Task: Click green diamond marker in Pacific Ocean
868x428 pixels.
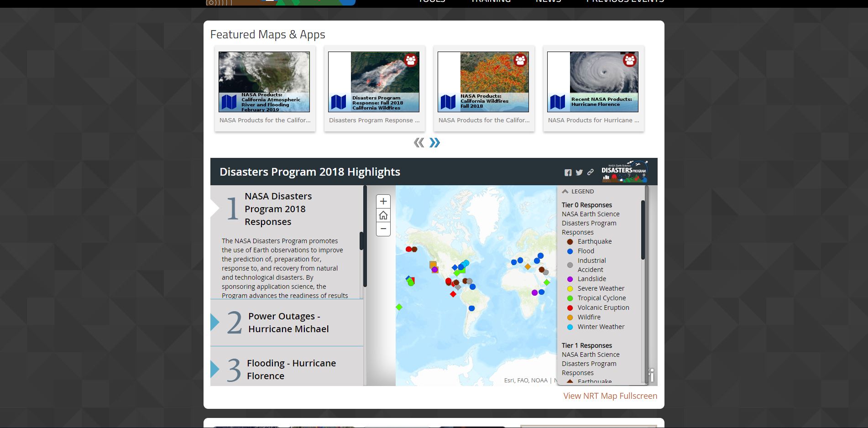Action: 399,307
